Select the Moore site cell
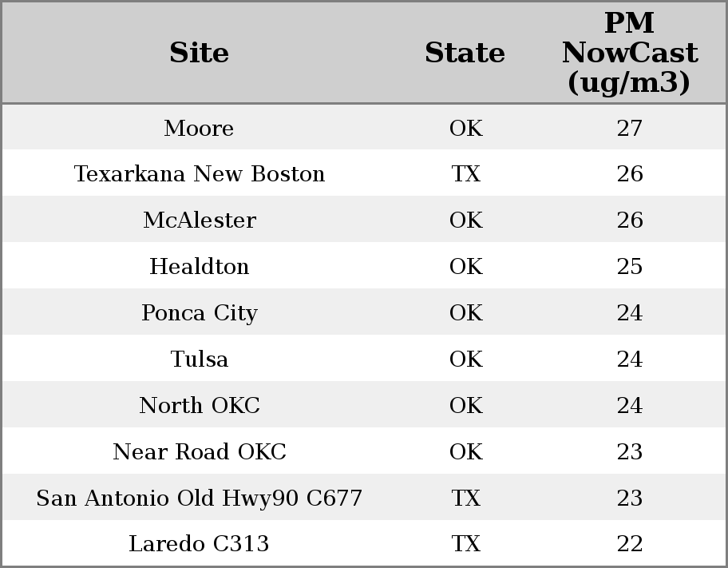 click(199, 129)
